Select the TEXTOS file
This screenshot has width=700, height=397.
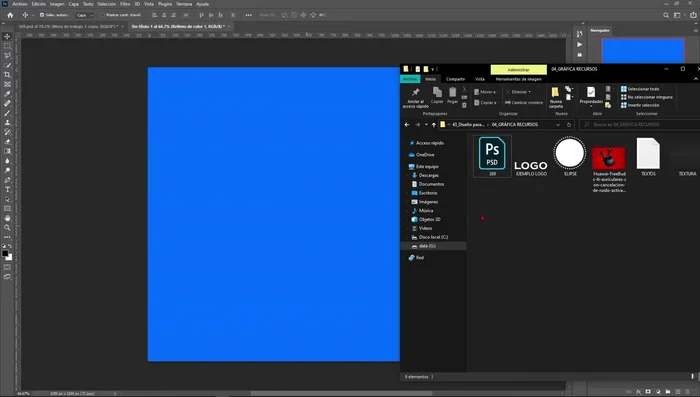click(648, 157)
